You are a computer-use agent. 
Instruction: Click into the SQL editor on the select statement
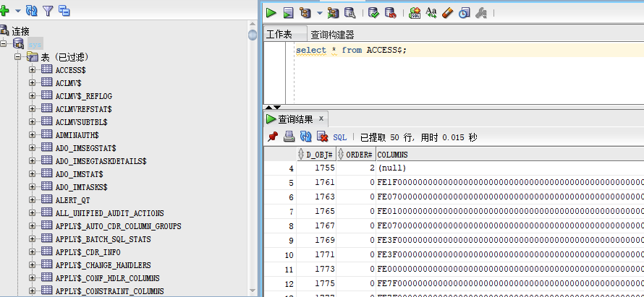(351, 51)
